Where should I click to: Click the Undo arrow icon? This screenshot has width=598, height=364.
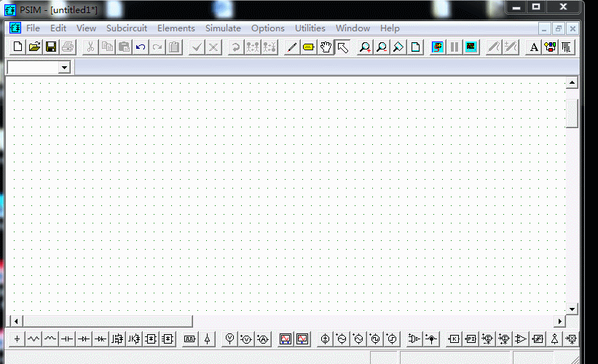pyautogui.click(x=141, y=47)
